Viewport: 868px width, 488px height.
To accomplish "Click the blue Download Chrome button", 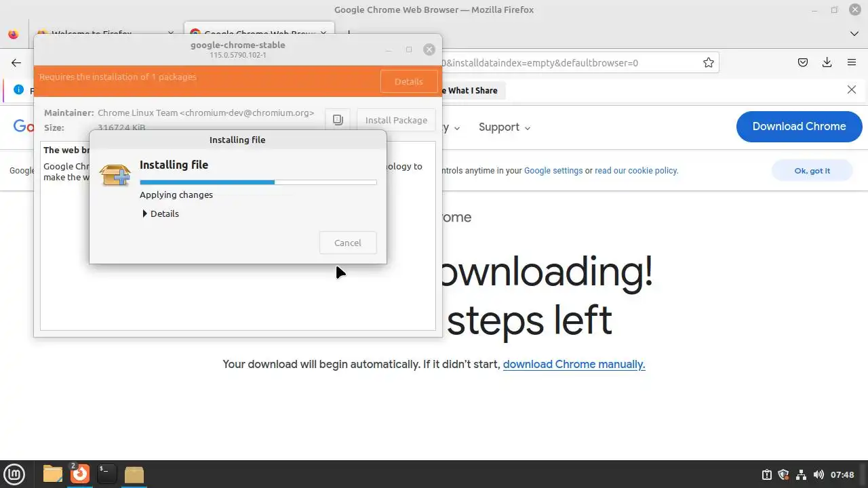I will pyautogui.click(x=799, y=126).
